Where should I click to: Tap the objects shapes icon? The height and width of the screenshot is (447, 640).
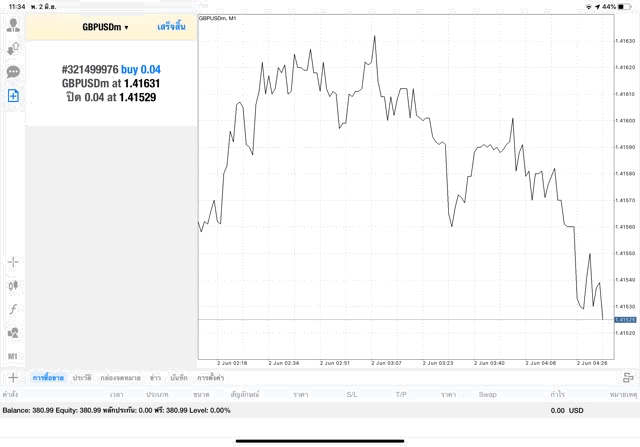[13, 333]
